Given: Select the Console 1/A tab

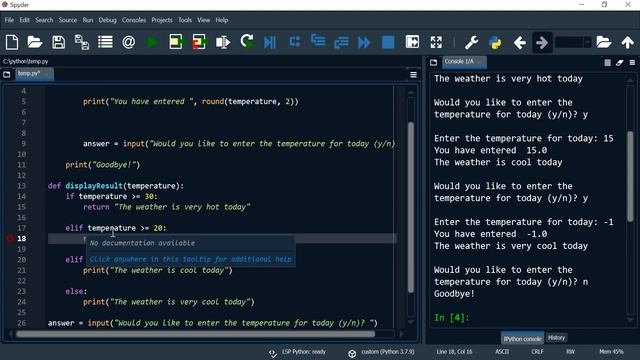Looking at the screenshot, I should (464, 62).
